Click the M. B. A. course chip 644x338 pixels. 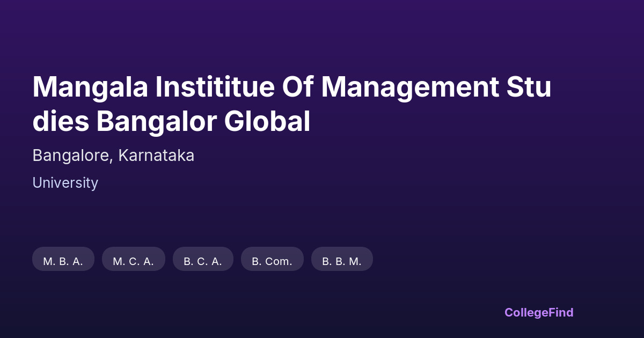point(63,261)
